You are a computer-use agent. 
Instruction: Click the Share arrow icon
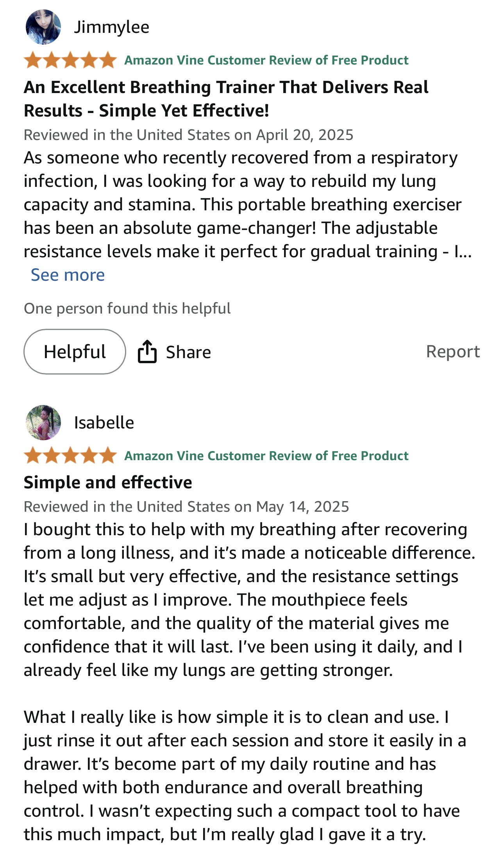click(x=147, y=351)
